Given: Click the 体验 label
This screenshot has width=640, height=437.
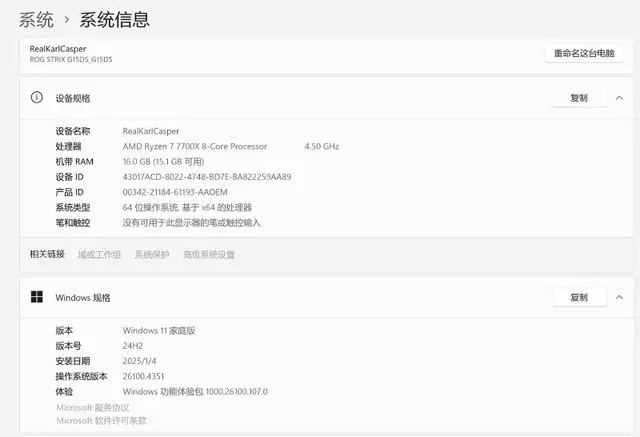Looking at the screenshot, I should click(64, 392).
